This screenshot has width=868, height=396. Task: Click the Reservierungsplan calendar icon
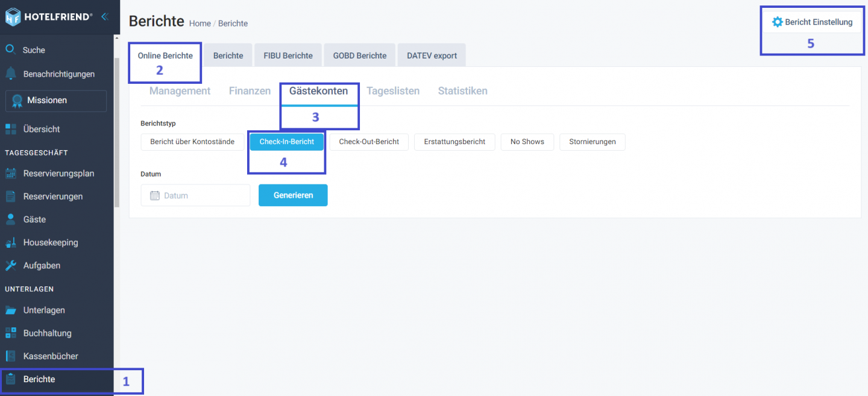tap(10, 174)
